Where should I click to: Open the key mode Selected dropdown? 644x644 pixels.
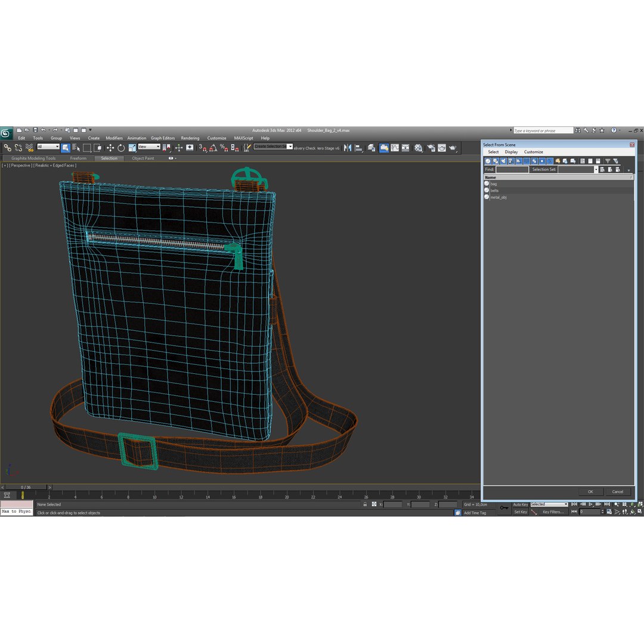pos(549,504)
